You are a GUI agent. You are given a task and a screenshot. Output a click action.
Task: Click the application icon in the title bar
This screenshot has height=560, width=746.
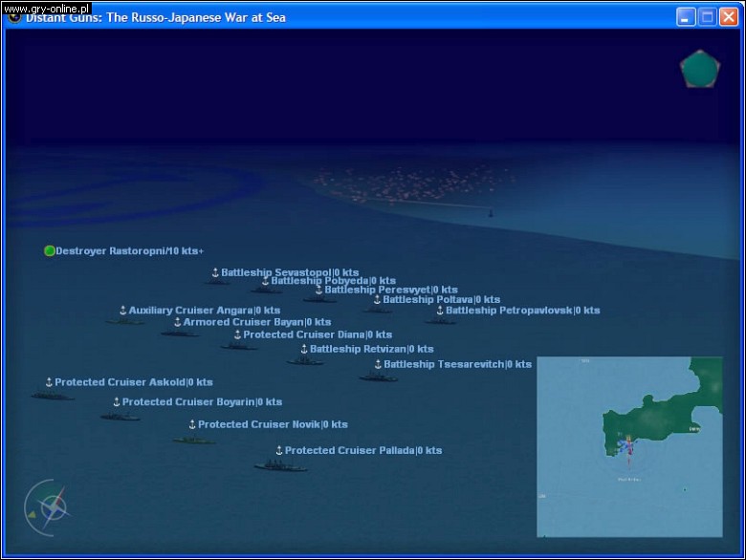(x=14, y=17)
